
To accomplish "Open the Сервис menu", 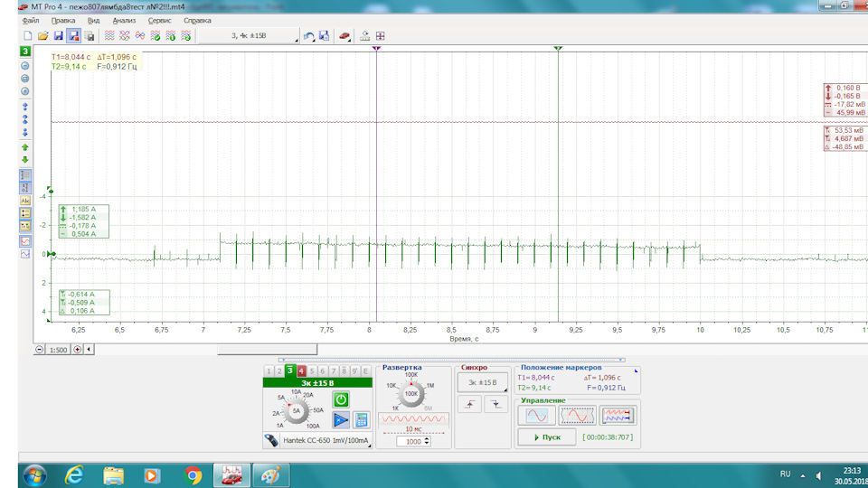I will click(x=159, y=19).
